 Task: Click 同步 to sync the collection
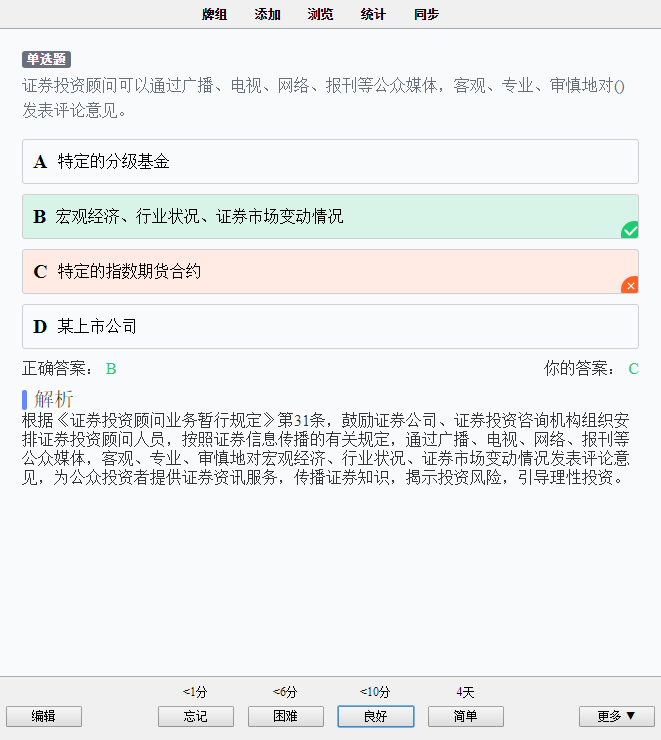(427, 14)
